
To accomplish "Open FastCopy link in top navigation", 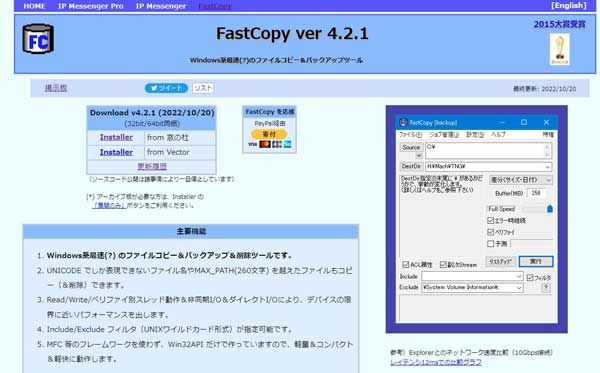I will point(215,6).
